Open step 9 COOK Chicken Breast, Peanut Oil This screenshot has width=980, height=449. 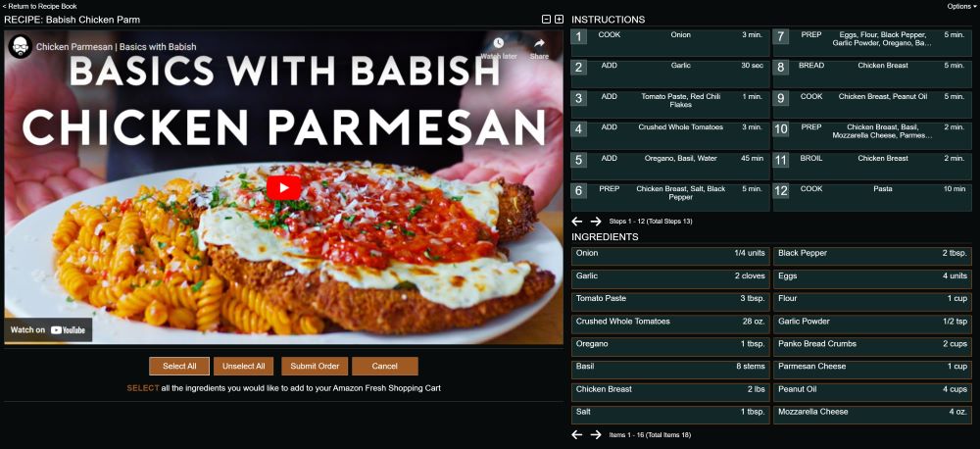tap(872, 105)
